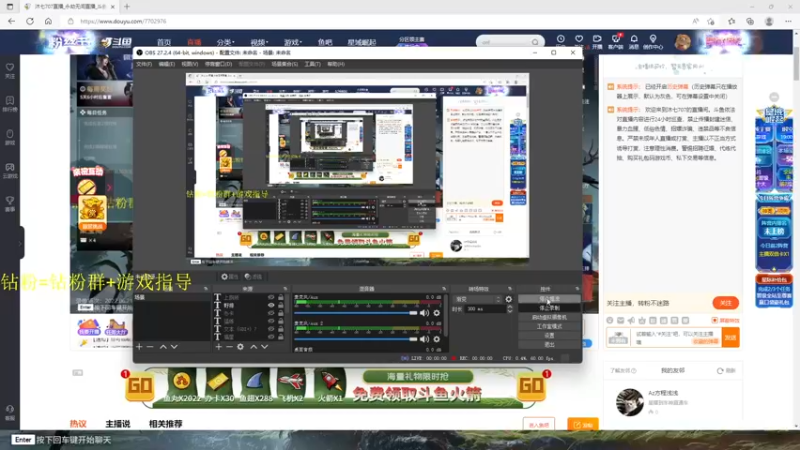Screen dimensions: 800x450
Task: Click the 停止录制 button in OBS Controls
Action: tap(549, 308)
